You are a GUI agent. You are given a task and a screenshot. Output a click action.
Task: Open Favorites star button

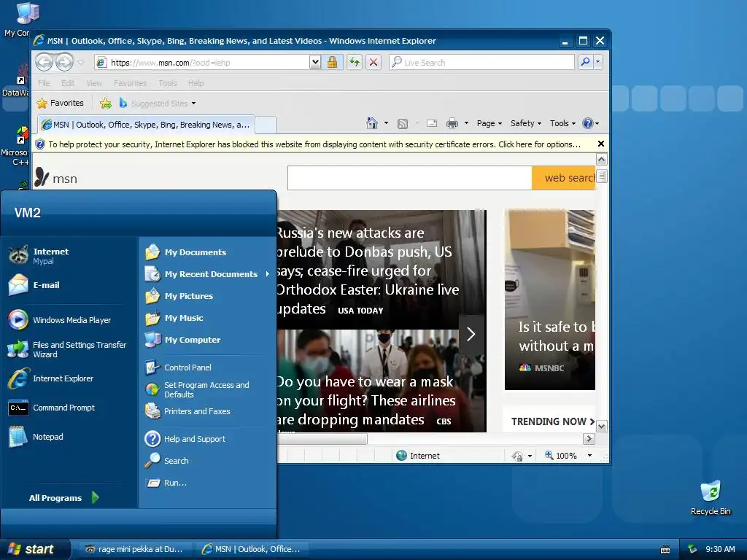pos(60,103)
